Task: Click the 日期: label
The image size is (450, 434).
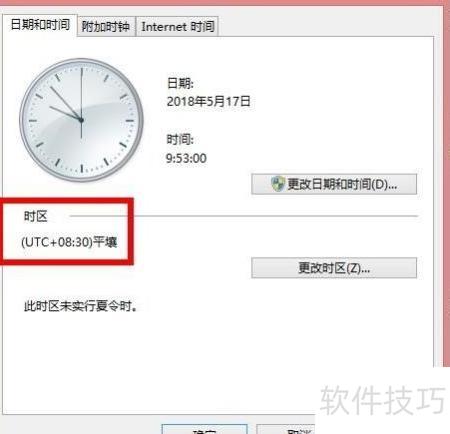Action: pos(180,83)
